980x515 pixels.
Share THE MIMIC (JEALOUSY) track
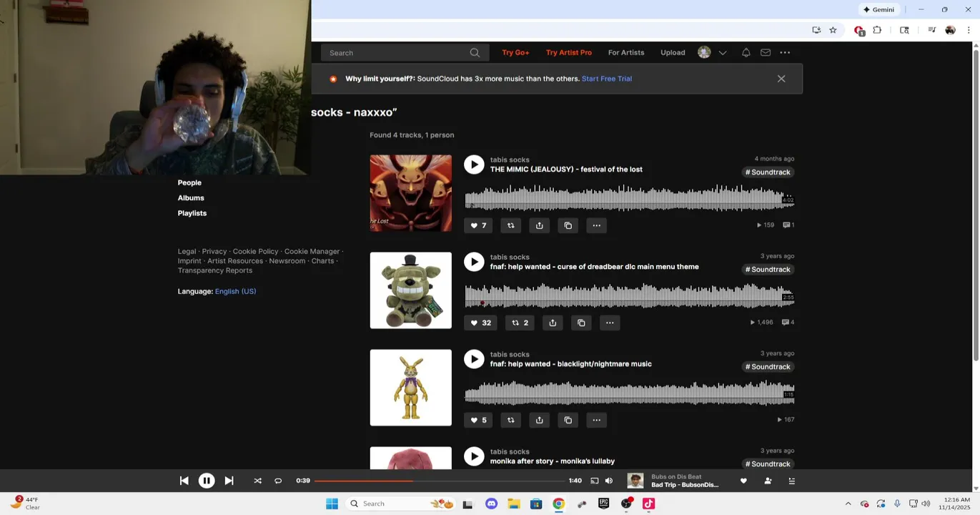point(540,225)
